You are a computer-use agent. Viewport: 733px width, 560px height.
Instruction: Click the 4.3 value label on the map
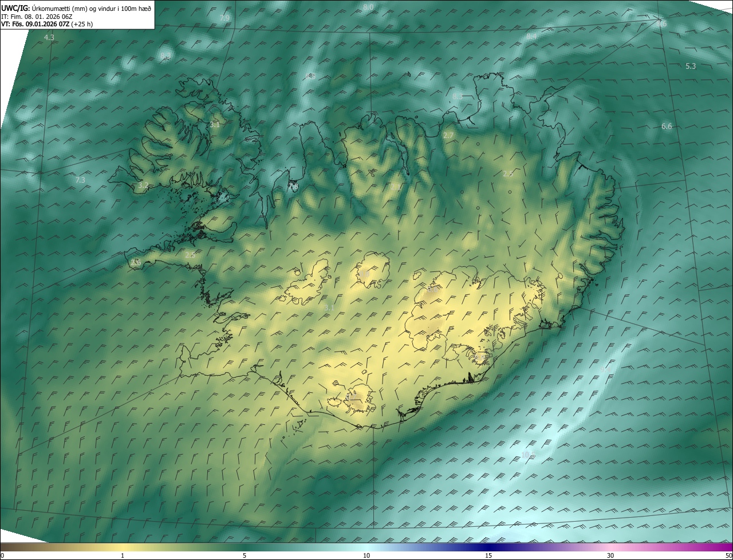(49, 37)
